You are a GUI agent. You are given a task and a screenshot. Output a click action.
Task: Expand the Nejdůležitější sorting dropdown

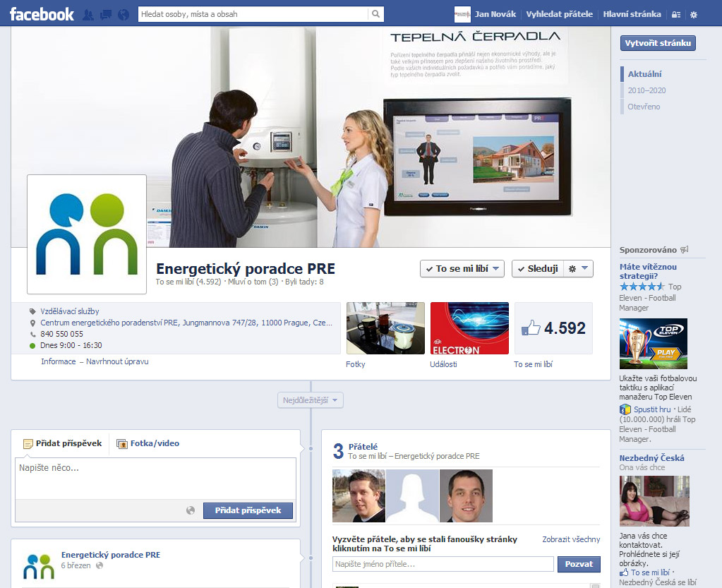click(x=311, y=400)
